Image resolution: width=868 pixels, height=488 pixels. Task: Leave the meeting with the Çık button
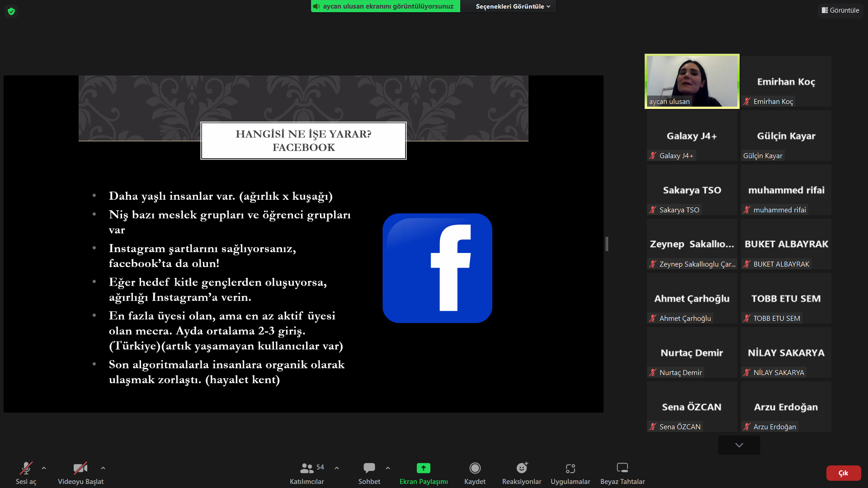click(843, 473)
